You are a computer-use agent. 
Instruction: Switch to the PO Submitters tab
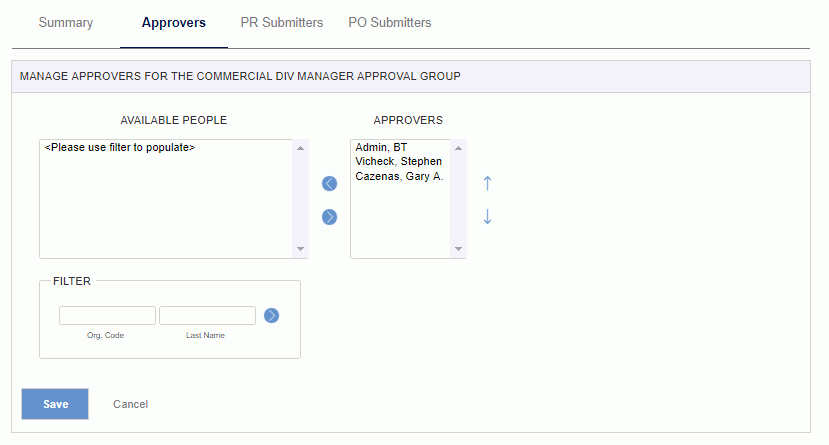[x=390, y=23]
